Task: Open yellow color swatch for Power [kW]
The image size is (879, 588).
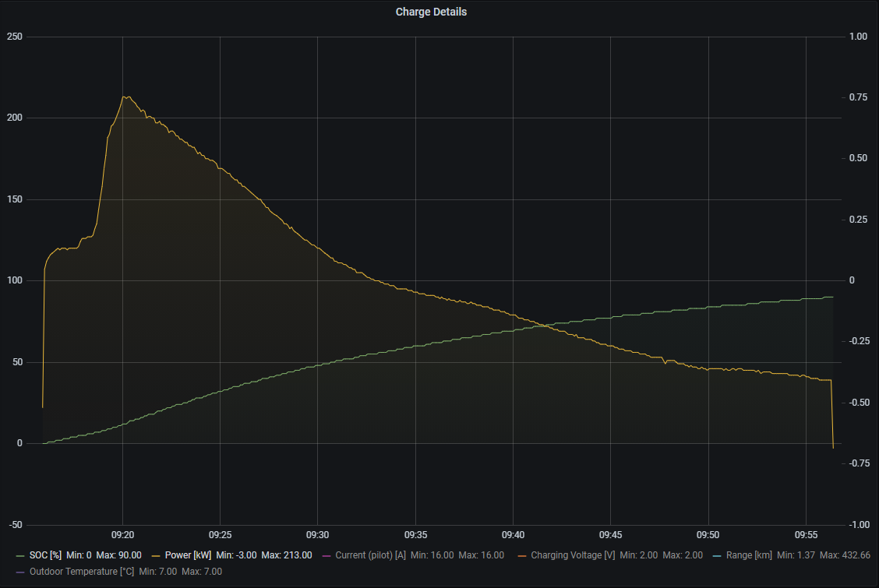Action: 155,555
